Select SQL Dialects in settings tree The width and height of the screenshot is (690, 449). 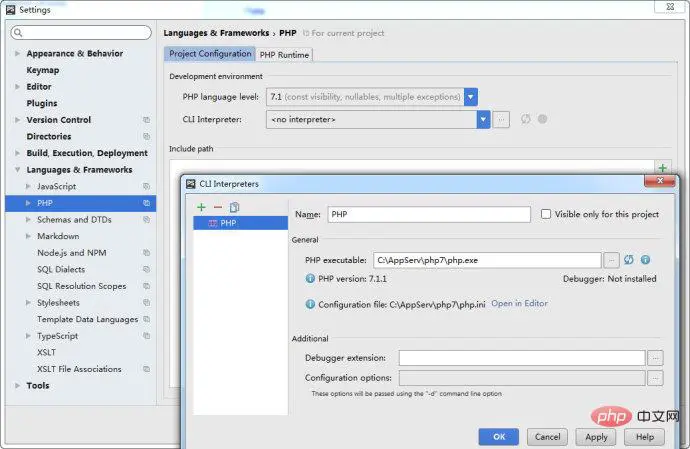pyautogui.click(x=61, y=269)
